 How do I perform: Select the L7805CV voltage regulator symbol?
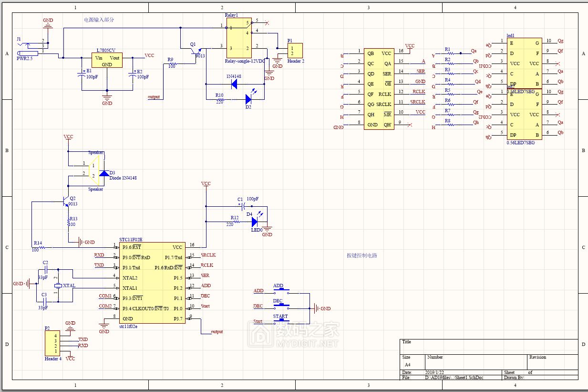(x=107, y=60)
